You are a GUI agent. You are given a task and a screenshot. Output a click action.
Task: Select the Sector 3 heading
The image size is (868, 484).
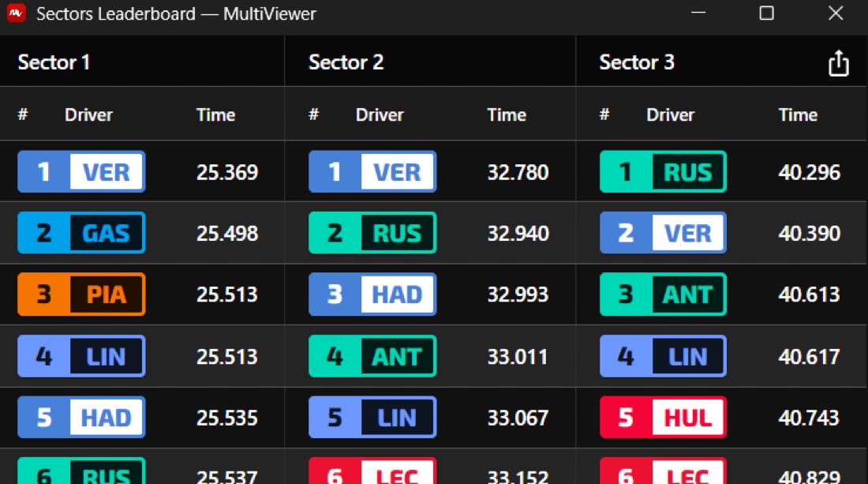coord(637,62)
